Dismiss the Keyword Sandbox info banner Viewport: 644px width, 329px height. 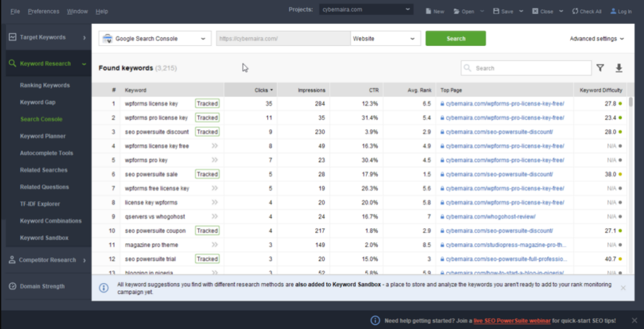pos(623,288)
